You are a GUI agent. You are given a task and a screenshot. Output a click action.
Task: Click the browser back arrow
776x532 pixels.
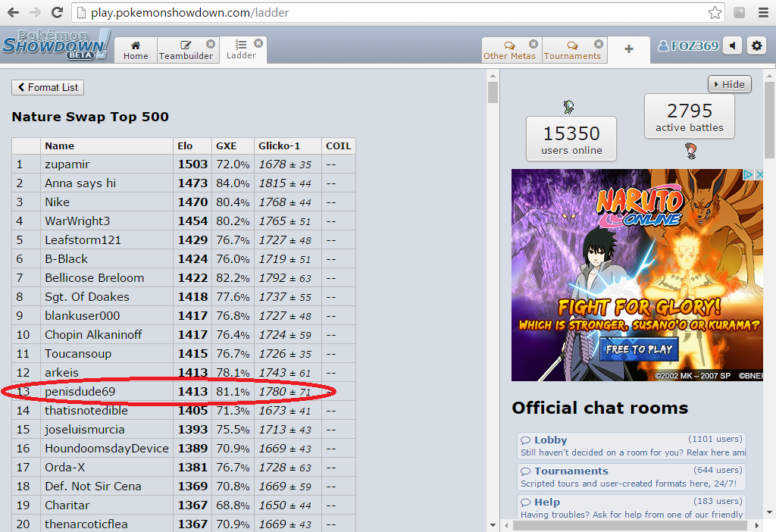pos(14,12)
